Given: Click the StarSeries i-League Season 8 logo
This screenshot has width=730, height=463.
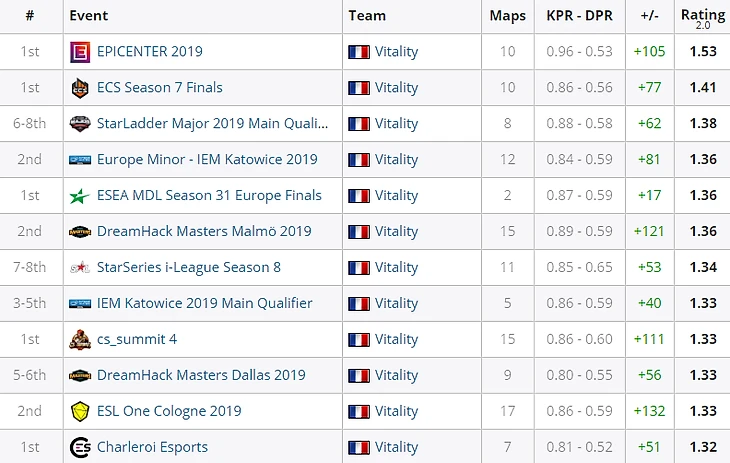Looking at the screenshot, I should 80,268.
